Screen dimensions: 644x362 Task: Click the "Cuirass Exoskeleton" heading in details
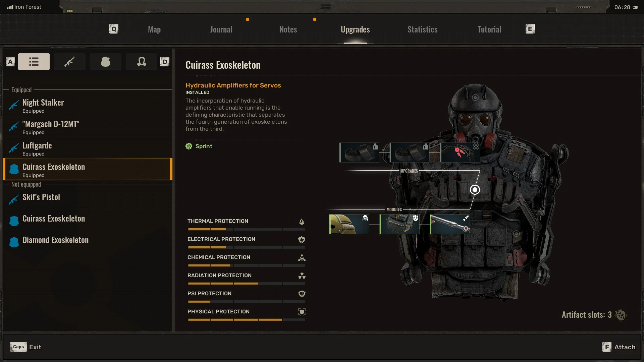pyautogui.click(x=223, y=65)
